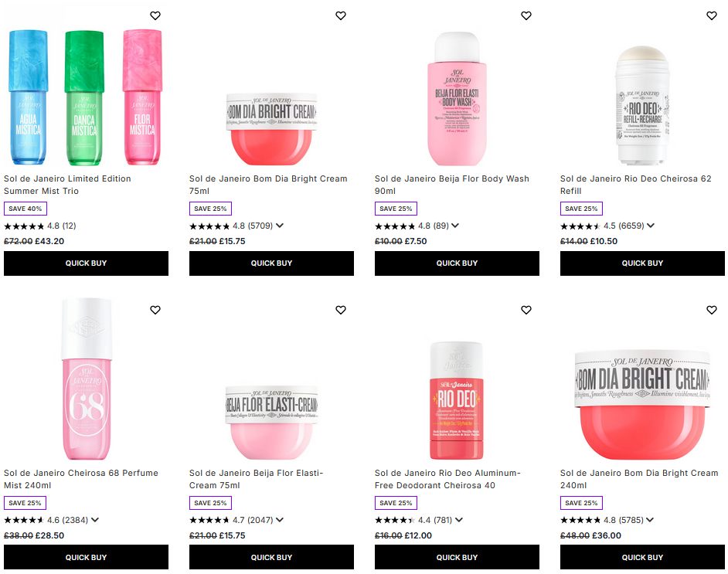Select the SAVE 40% badge on Summer Mist Trio

(25, 209)
